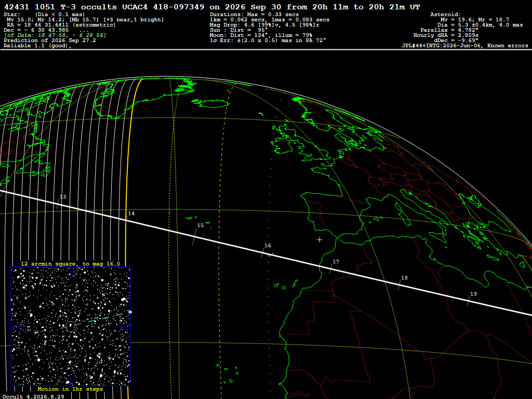Click the event title '42431 1051 T-3 occults'
The width and height of the screenshot is (532, 399).
tap(60, 7)
